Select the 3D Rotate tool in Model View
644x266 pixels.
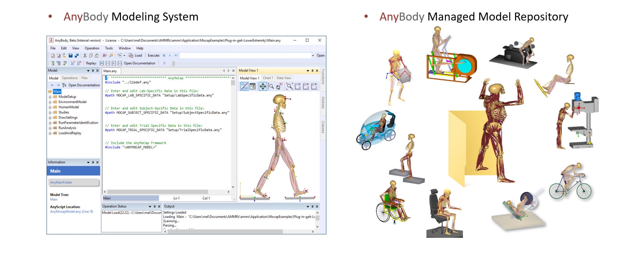279,86
